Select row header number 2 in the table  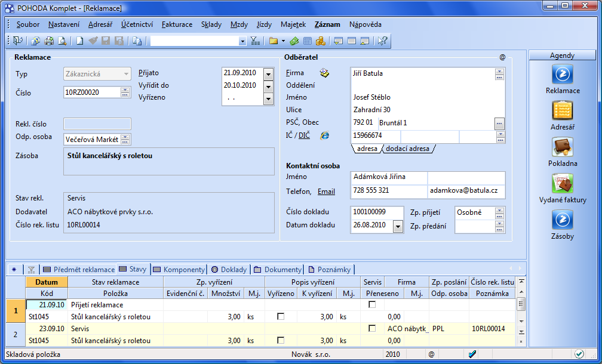tap(16, 335)
